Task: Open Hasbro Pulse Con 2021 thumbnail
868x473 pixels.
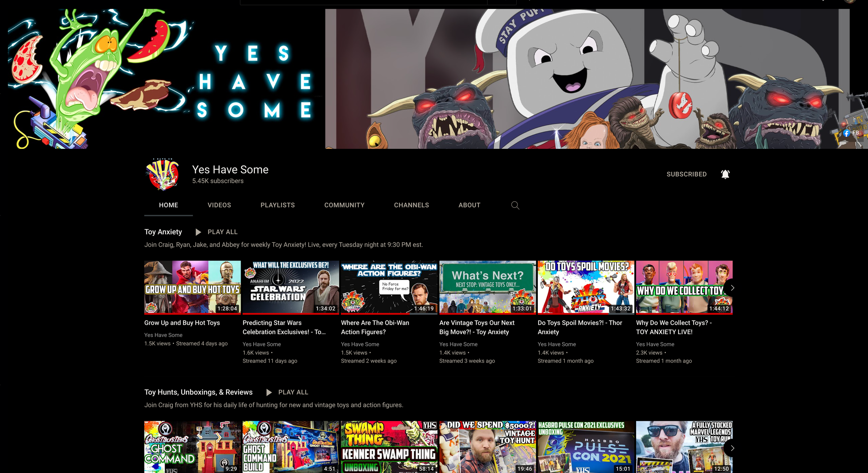Action: [586, 447]
